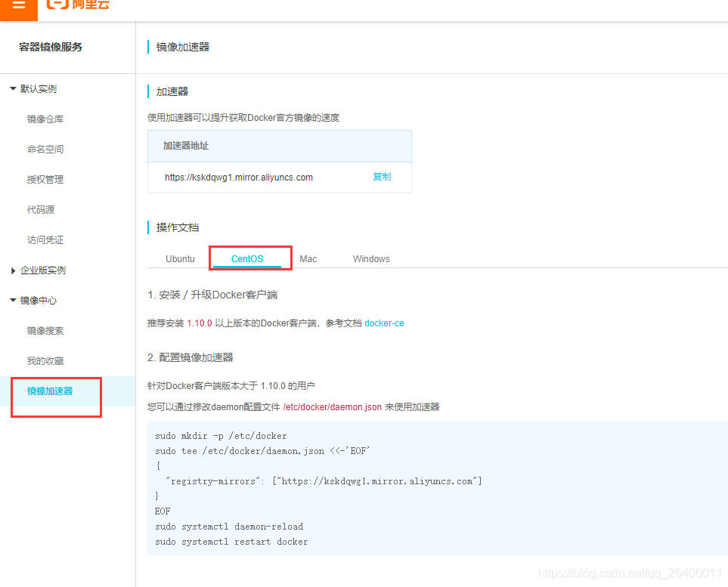Click the /etc/docker/daemon.json path text
Viewport: 728px width, 587px height.
point(333,407)
